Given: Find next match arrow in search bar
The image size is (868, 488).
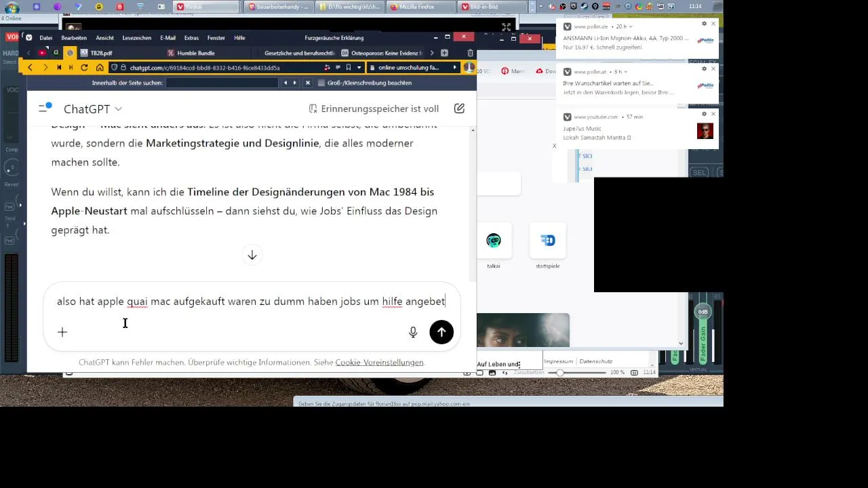Looking at the screenshot, I should (x=295, y=83).
